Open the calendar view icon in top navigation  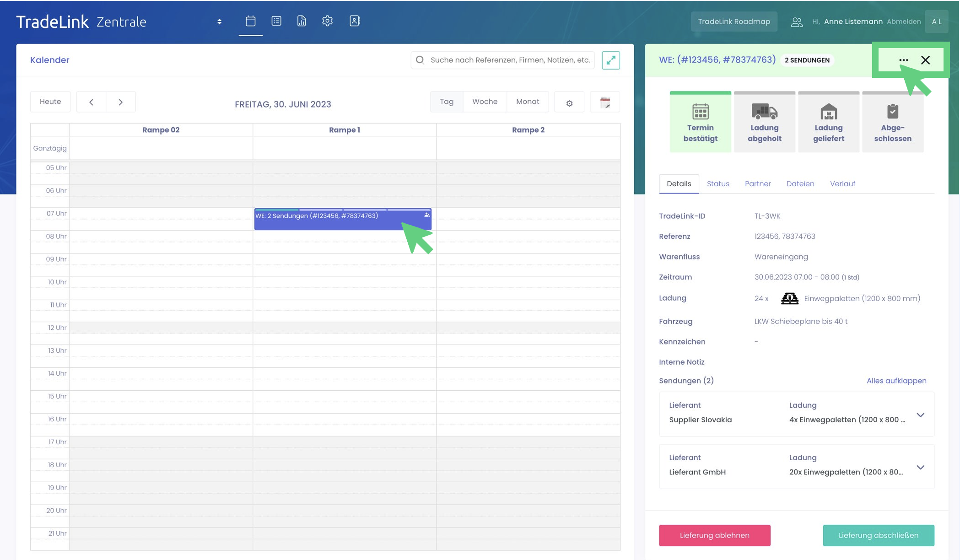(x=250, y=21)
